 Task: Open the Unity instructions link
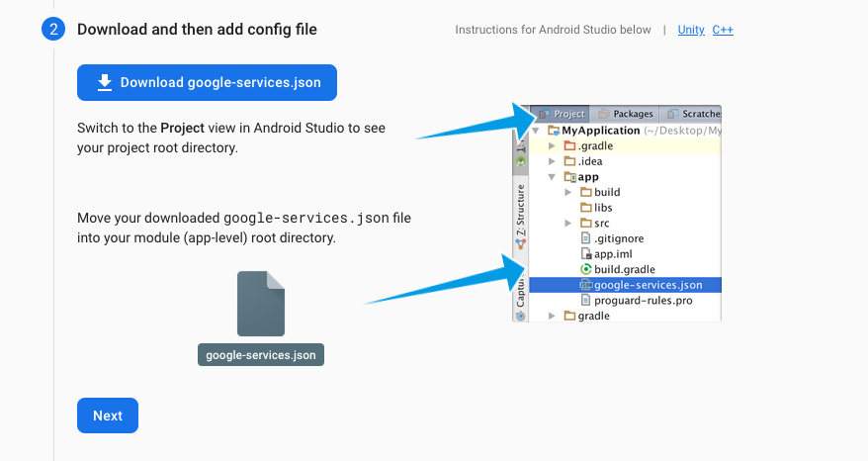(x=691, y=30)
